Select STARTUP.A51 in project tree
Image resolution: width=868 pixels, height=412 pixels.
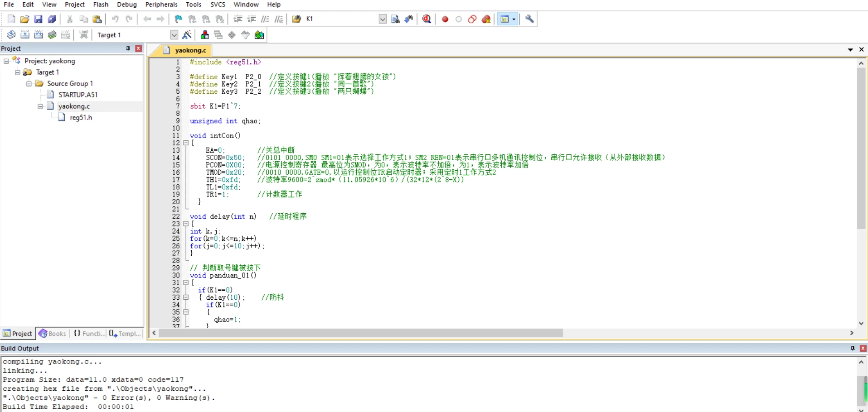pyautogui.click(x=78, y=95)
